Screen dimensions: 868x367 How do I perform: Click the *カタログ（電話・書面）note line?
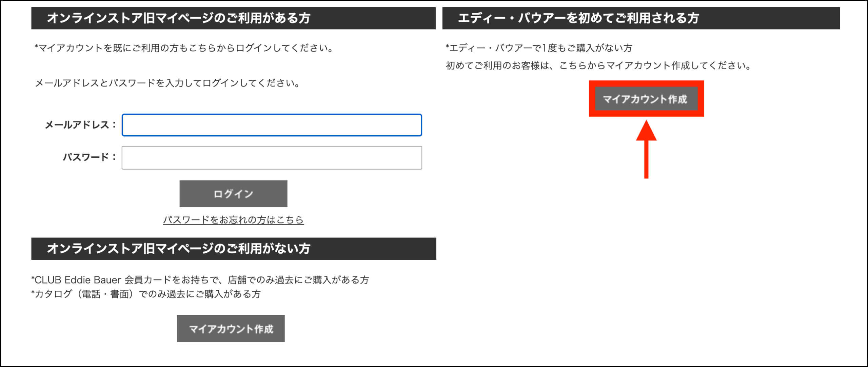click(x=146, y=294)
